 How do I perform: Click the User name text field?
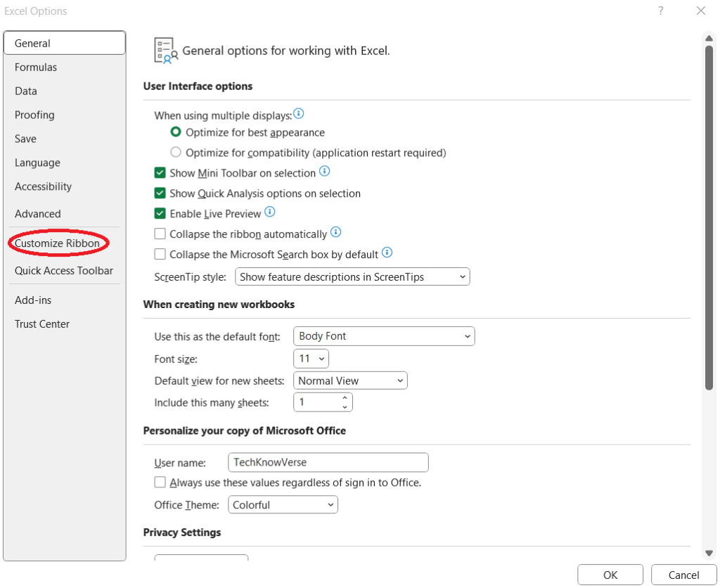click(328, 463)
